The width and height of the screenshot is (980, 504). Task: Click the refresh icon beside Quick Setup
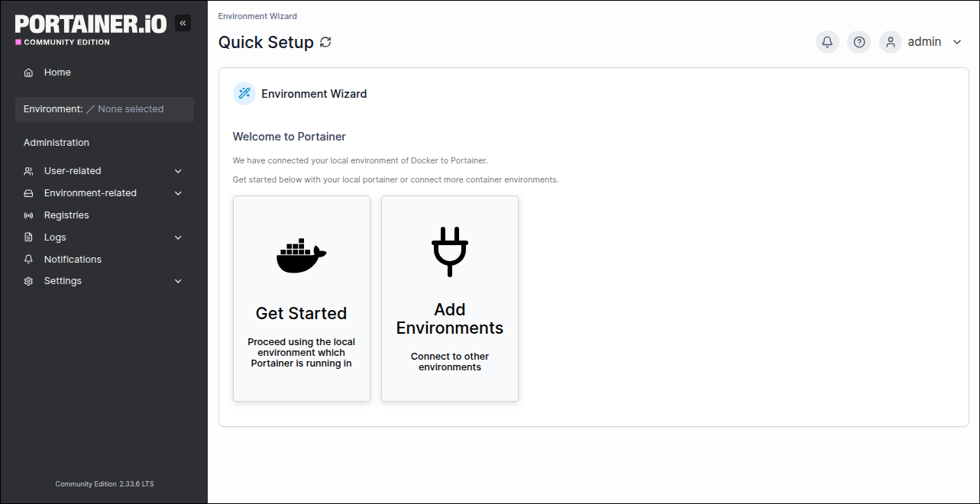click(x=325, y=43)
